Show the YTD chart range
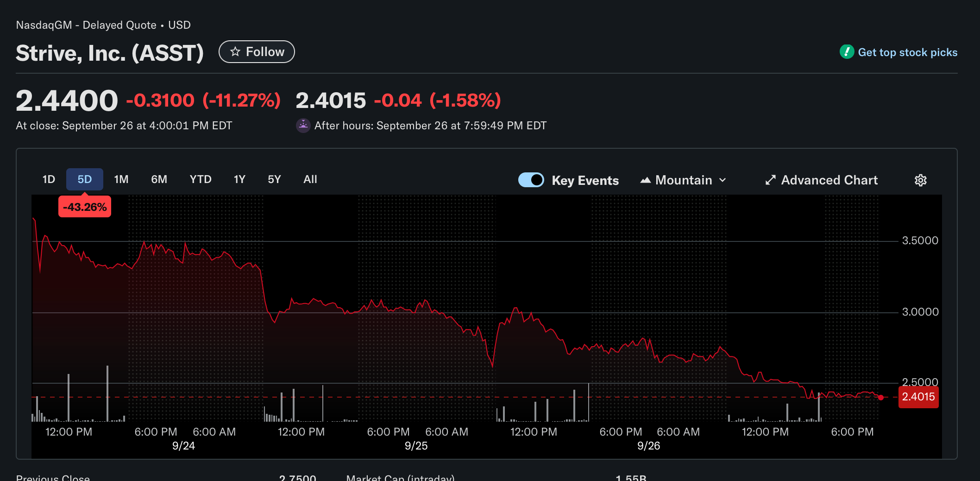The image size is (980, 481). click(x=201, y=179)
